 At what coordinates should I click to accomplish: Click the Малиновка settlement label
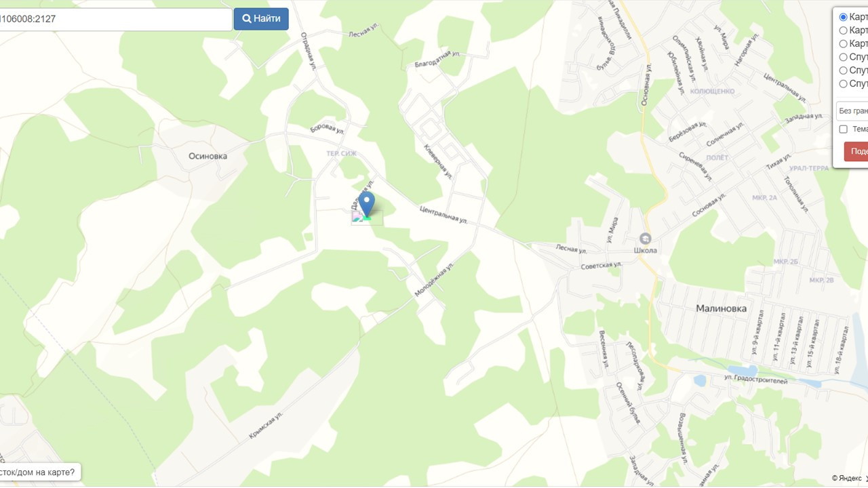point(721,308)
